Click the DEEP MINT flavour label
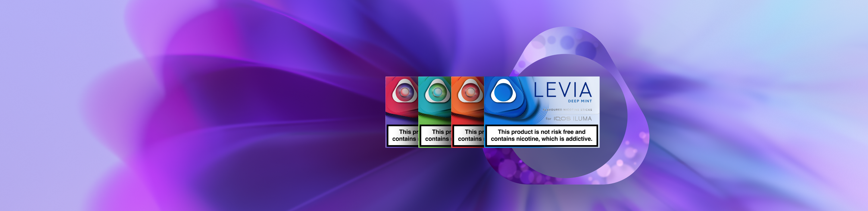The width and height of the screenshot is (868, 211). coord(579,101)
